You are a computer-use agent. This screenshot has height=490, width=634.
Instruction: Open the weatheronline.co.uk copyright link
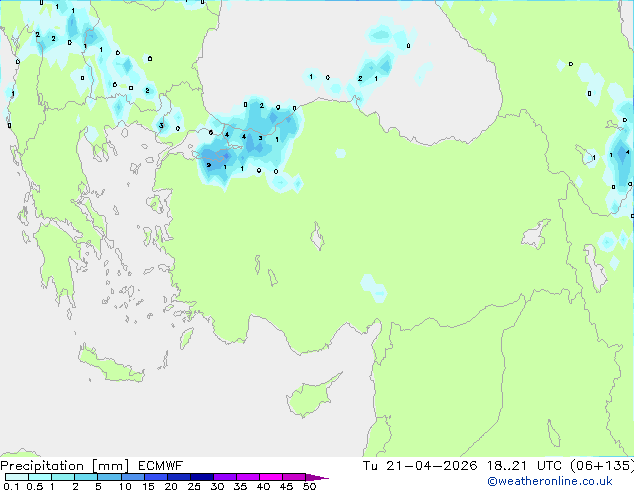click(550, 481)
